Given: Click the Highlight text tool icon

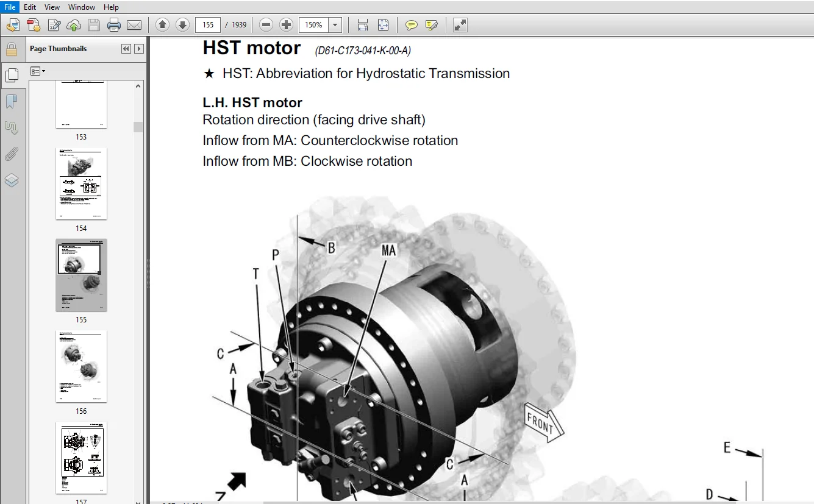Looking at the screenshot, I should click(x=432, y=25).
